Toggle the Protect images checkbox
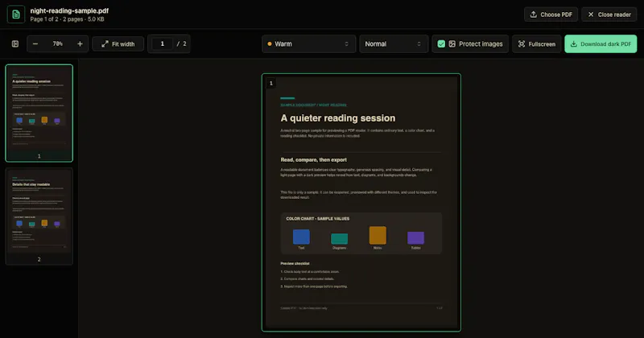This screenshot has height=338, width=644. click(441, 44)
